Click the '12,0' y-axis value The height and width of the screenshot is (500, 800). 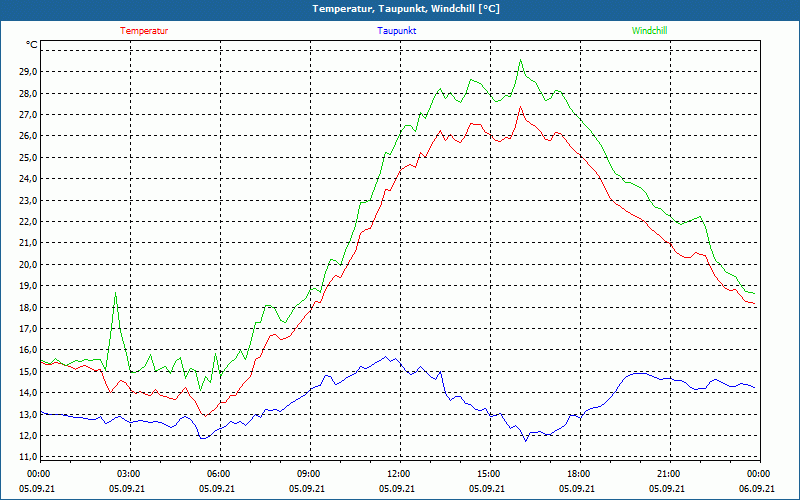point(29,436)
